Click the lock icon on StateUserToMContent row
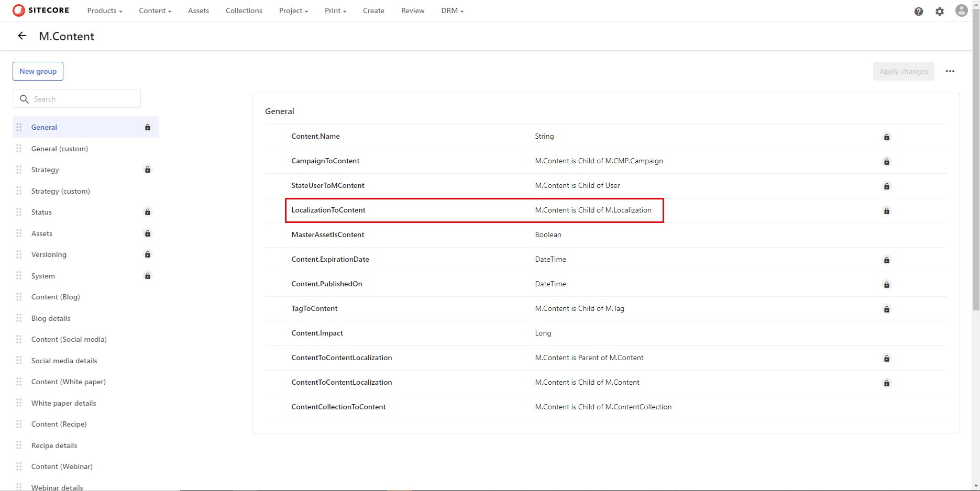The width and height of the screenshot is (980, 491). [x=887, y=186]
